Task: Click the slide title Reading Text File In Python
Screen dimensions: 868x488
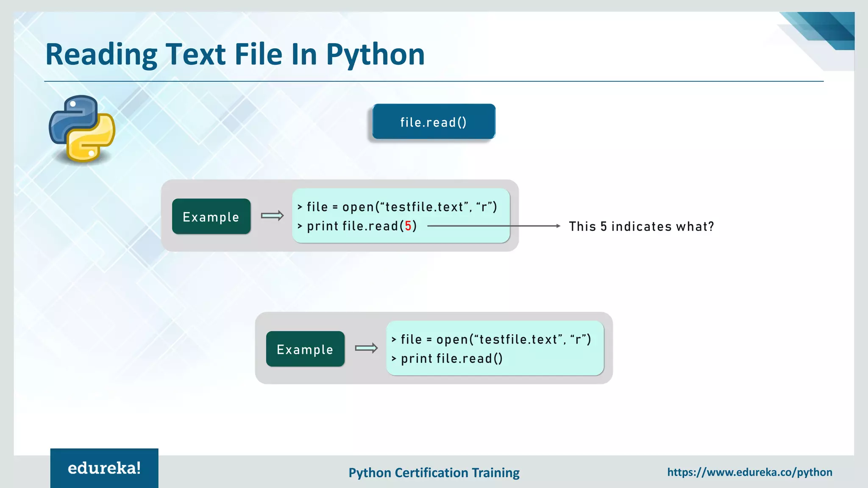Action: [x=235, y=55]
